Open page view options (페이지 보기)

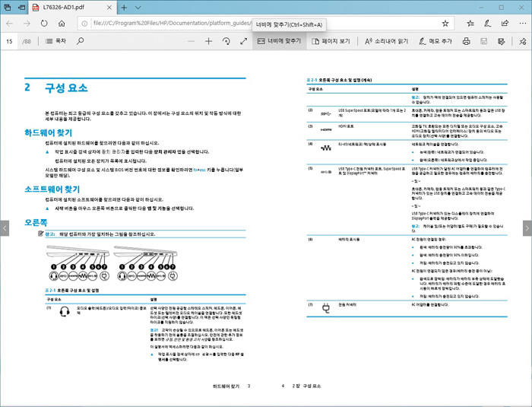coord(331,41)
